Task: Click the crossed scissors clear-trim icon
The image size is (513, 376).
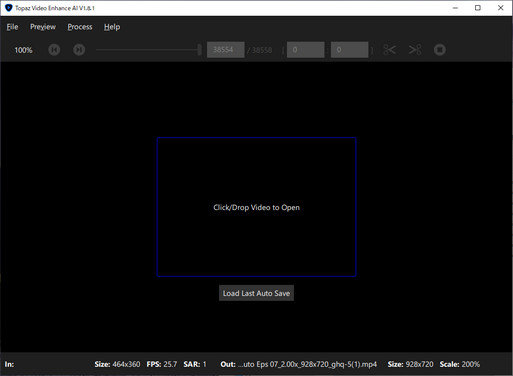Action: [415, 50]
